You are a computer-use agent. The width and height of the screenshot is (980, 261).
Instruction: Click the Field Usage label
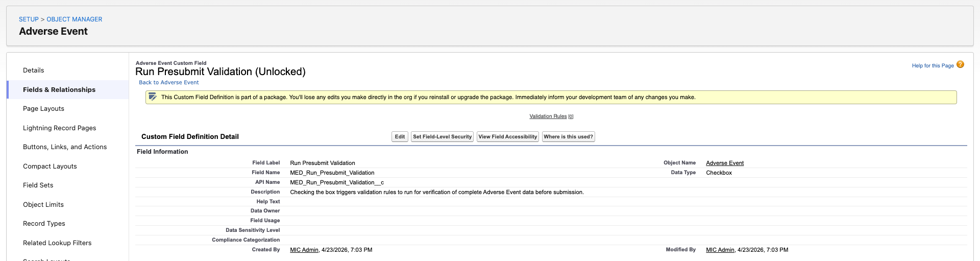[265, 221]
